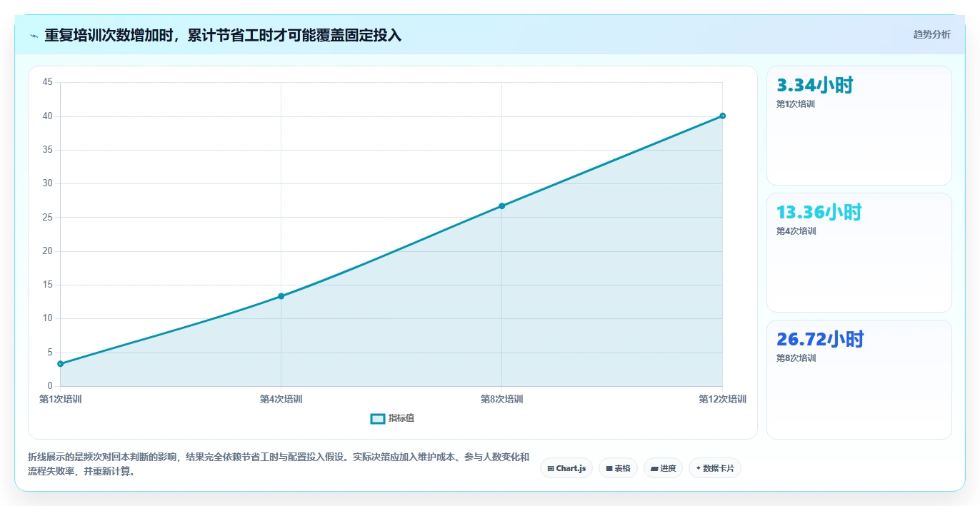Click the 第1次培训 caption under 3.34小时
The width and height of the screenshot is (980, 506).
[796, 104]
